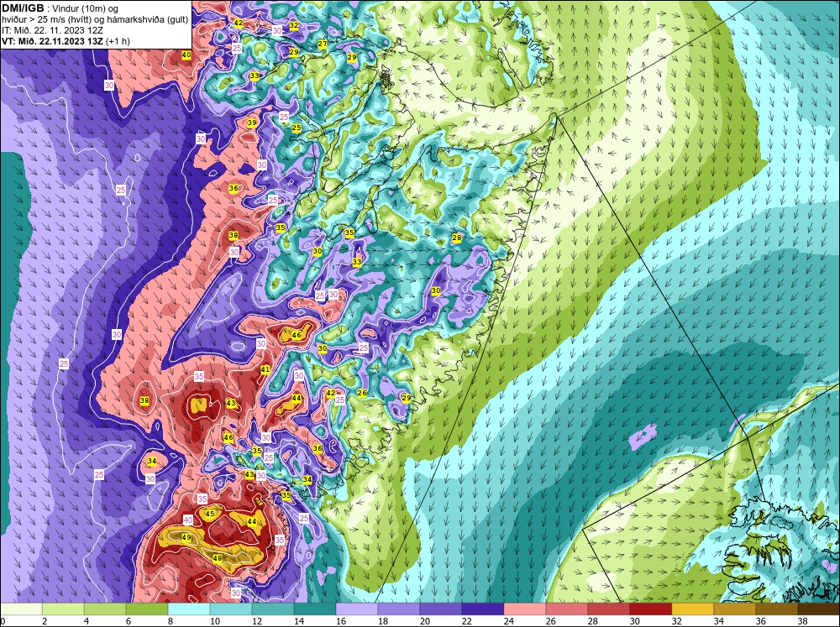Select the legend scale number 16
The height and width of the screenshot is (627, 840).
(x=341, y=621)
